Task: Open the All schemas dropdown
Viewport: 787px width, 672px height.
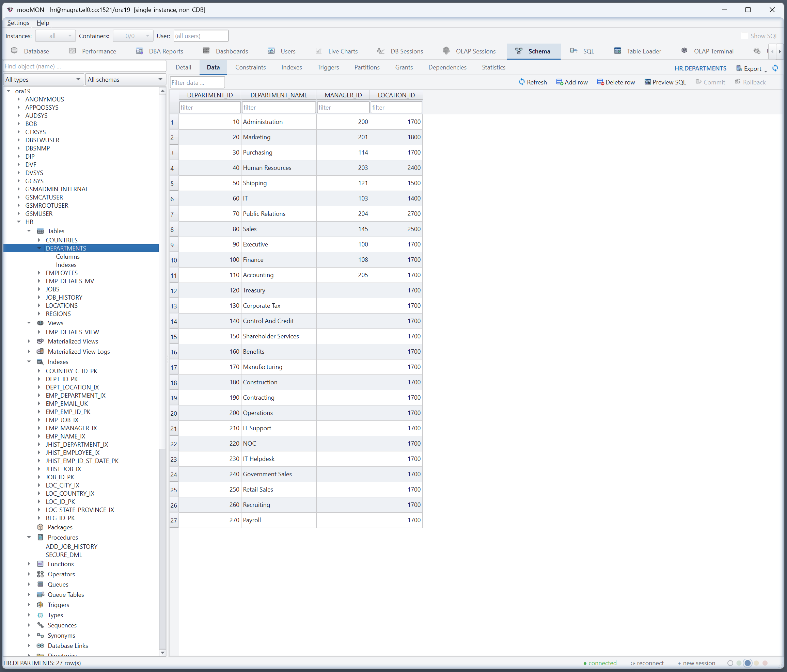Action: point(125,79)
